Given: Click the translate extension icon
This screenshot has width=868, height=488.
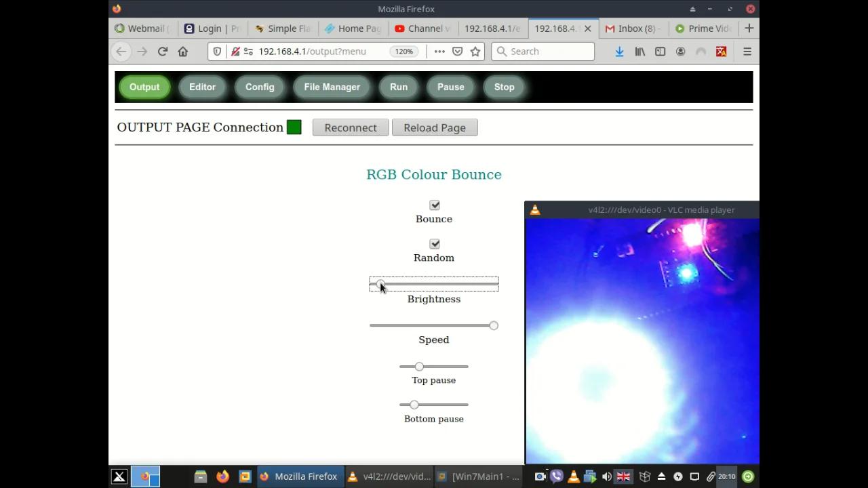Looking at the screenshot, I should (721, 52).
